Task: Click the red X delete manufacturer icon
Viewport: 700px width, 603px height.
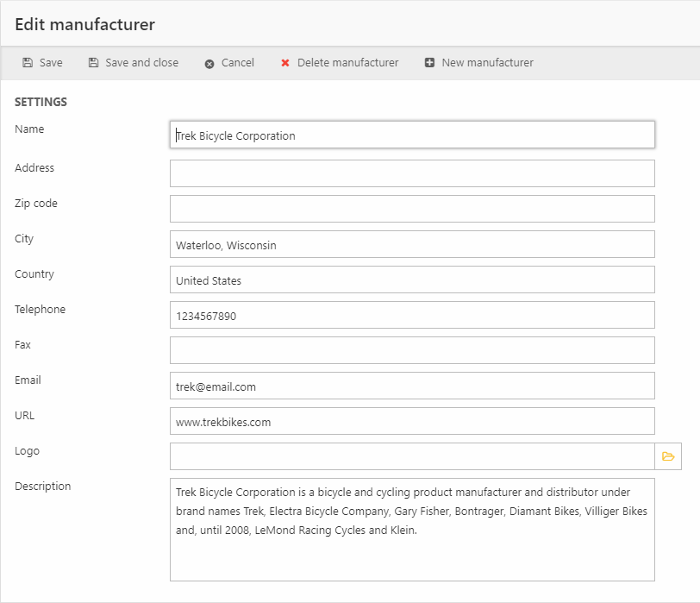Action: pos(285,63)
